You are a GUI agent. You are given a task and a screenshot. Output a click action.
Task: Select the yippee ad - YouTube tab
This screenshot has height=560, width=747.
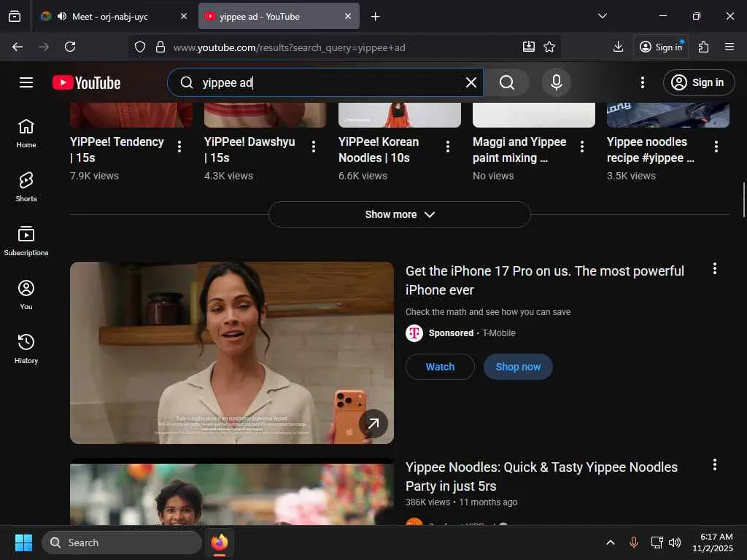coord(279,16)
